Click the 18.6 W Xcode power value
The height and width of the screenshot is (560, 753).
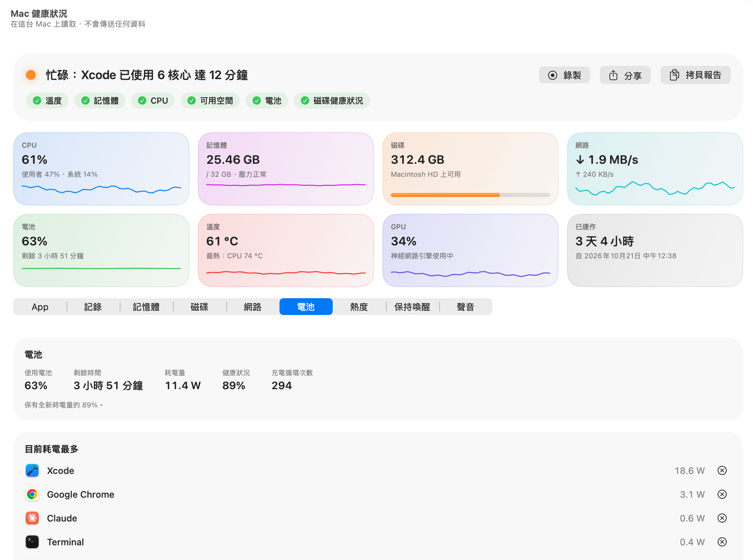coord(690,470)
